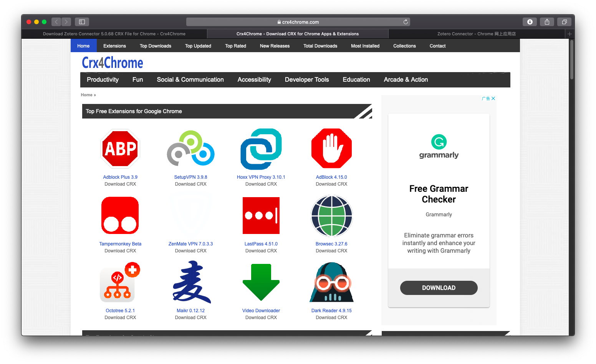Open the Extensions nav item
The image size is (596, 364).
(114, 46)
